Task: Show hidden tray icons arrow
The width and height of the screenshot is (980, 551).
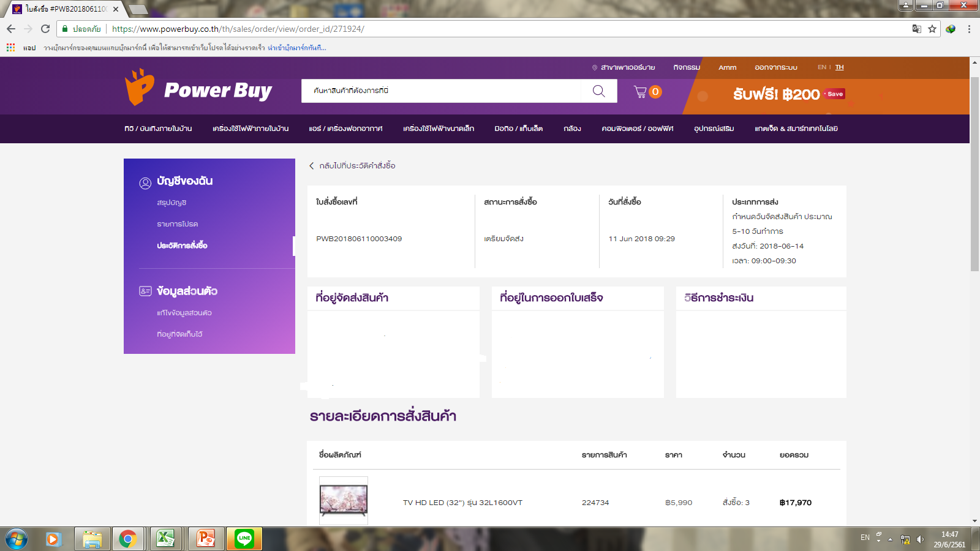Action: click(890, 539)
